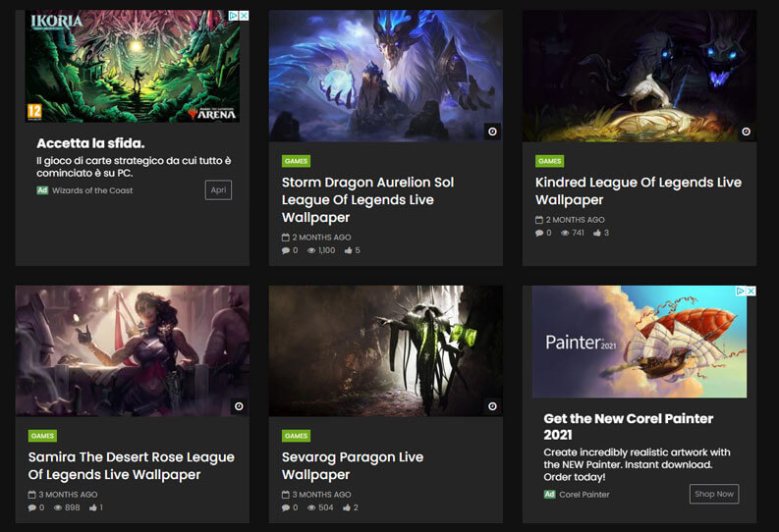This screenshot has width=779, height=532.
Task: Open Sevarog Paragon Live Wallpaper title link
Action: 353,466
